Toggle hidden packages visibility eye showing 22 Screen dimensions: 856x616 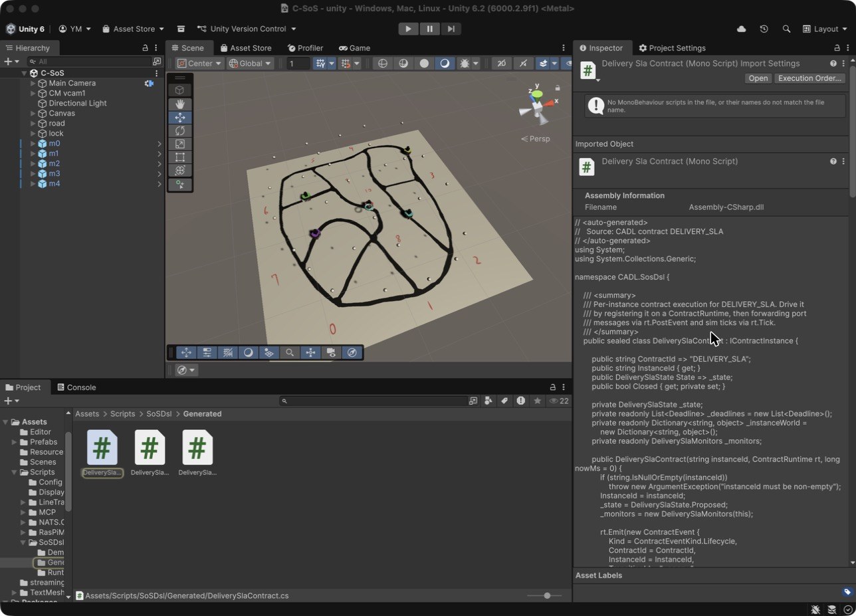click(x=558, y=401)
